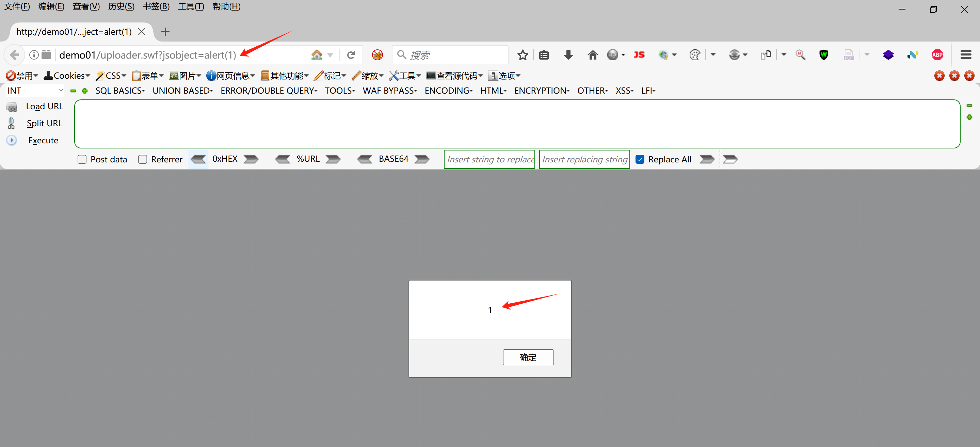Expand the XSS dropdown menu

click(624, 91)
